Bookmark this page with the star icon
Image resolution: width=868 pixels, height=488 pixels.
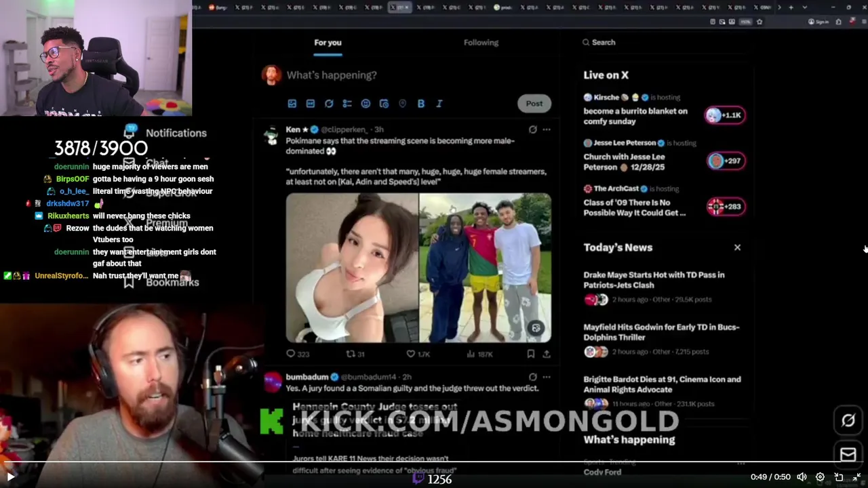pyautogui.click(x=759, y=22)
